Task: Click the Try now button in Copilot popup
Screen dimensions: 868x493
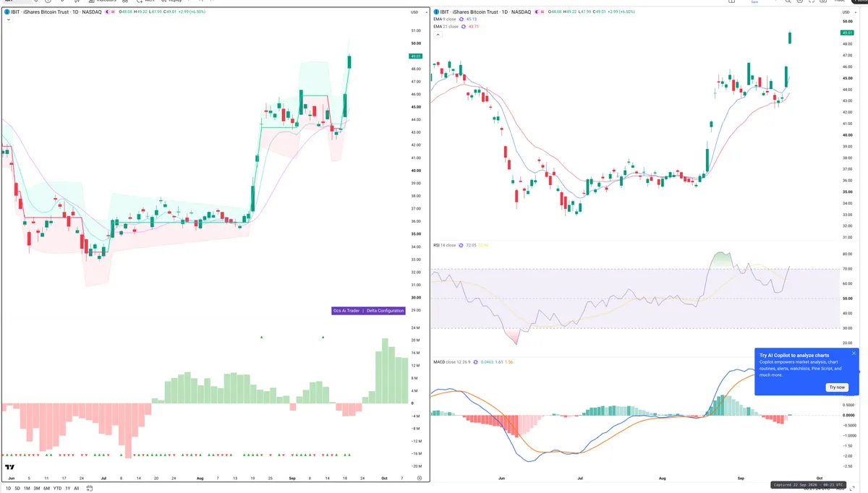Action: pyautogui.click(x=837, y=387)
